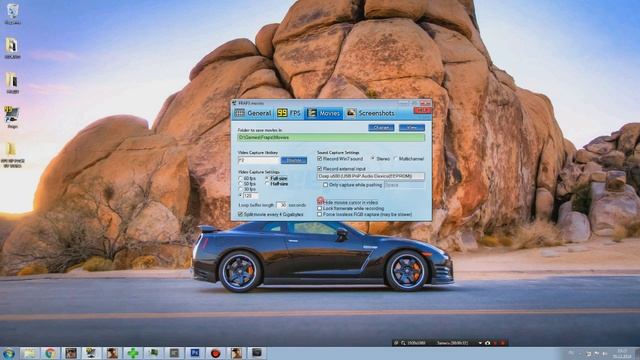This screenshot has width=640, height=360.
Task: Select the Stereo radio button
Action: point(373,158)
